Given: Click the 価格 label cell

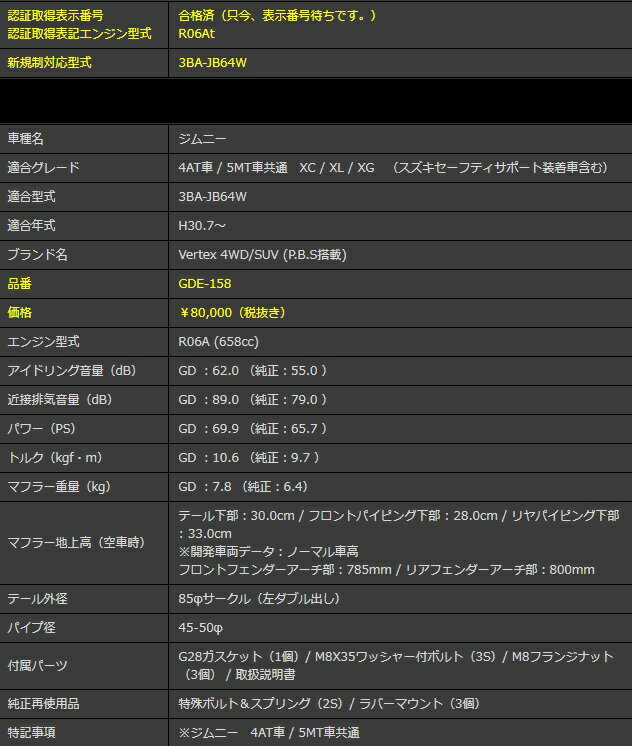Looking at the screenshot, I should pyautogui.click(x=22, y=312).
